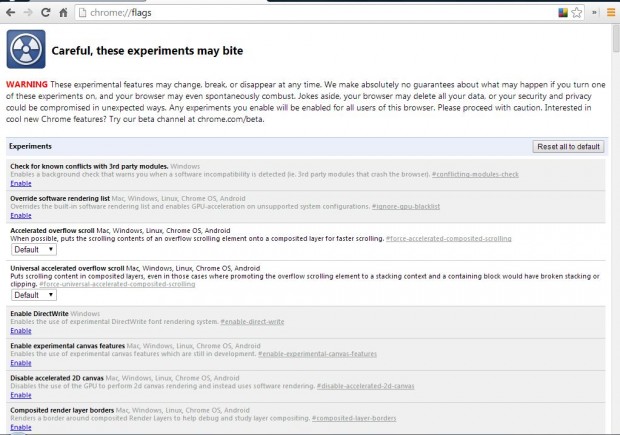The image size is (620, 435).
Task: Reload the chrome://flags page
Action: [46, 12]
